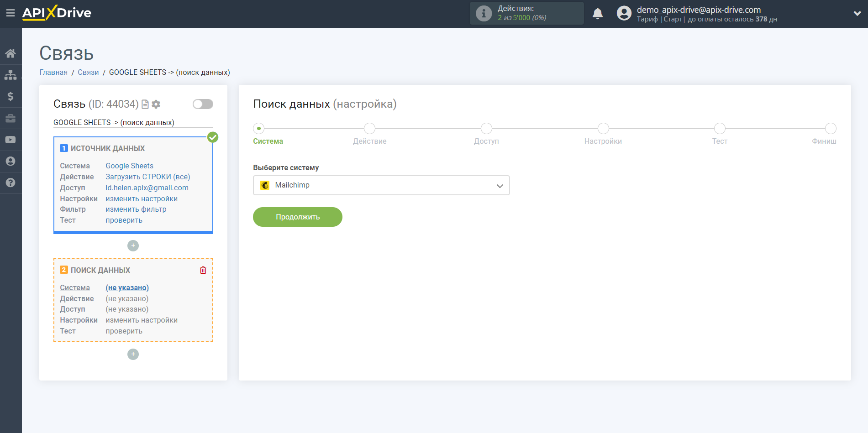
Task: Expand the account menu chevron
Action: pos(857,13)
